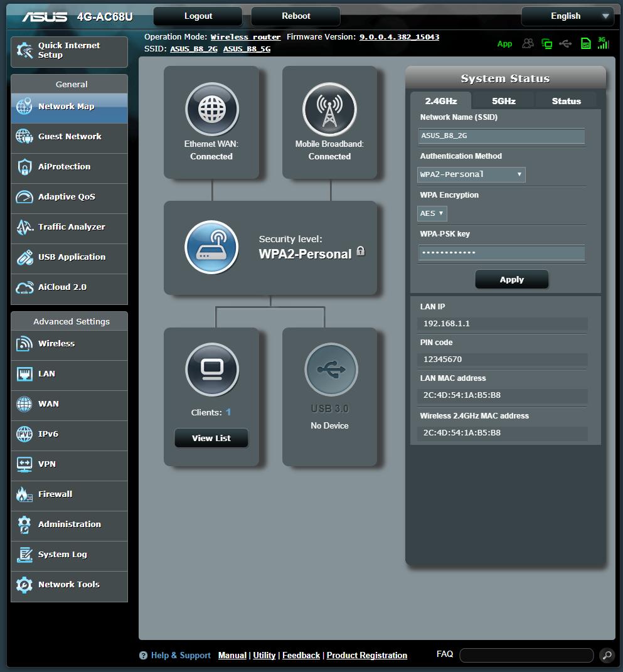The width and height of the screenshot is (623, 672).
Task: Click the clients count number 1
Action: (228, 412)
